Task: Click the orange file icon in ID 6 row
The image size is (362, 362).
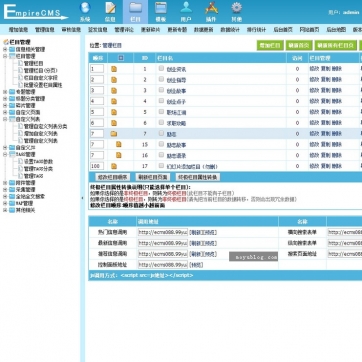Action: pyautogui.click(x=114, y=123)
